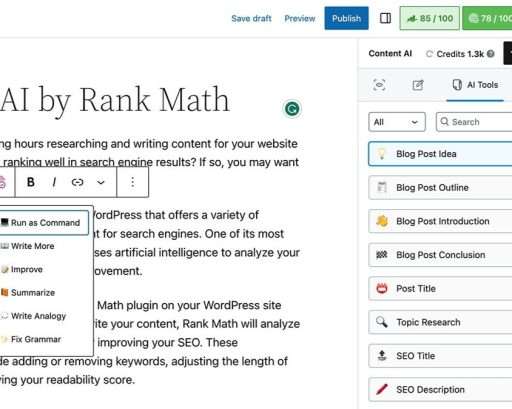Select Write More from AI menu
Screen dimensions: 512x409
(x=32, y=246)
